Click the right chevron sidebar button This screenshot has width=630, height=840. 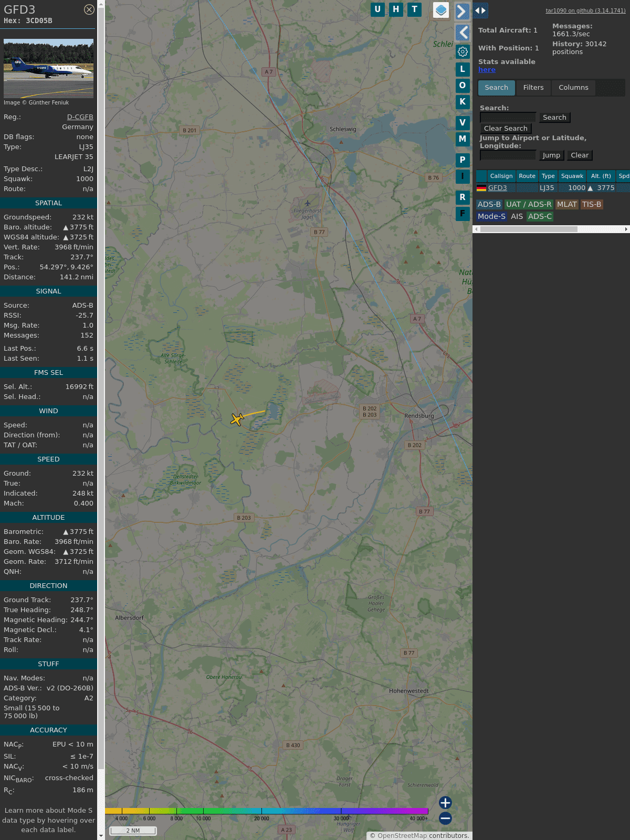pyautogui.click(x=462, y=11)
